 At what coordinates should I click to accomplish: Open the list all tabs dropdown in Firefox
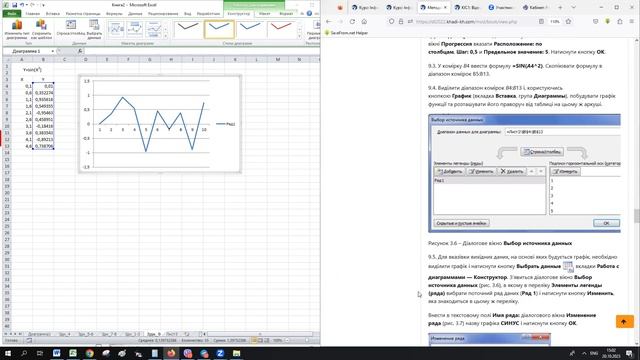click(x=573, y=7)
